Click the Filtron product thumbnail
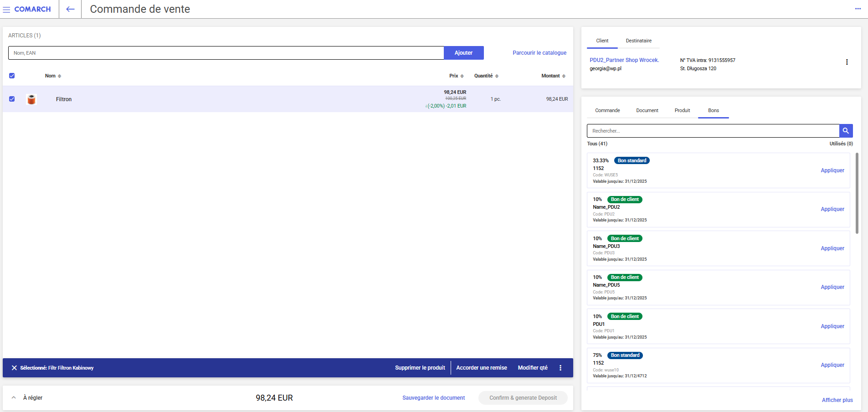Viewport: 868px width, 412px height. (31, 99)
